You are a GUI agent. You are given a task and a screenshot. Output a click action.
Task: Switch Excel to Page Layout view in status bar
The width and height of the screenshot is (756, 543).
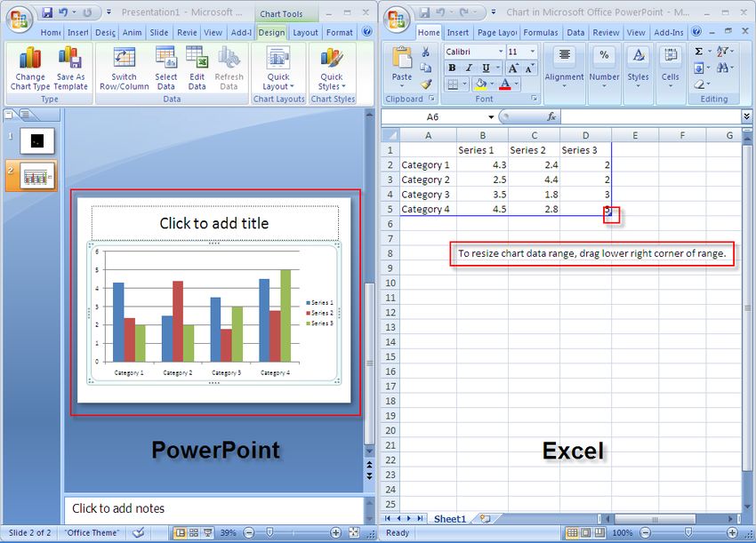[x=586, y=532]
